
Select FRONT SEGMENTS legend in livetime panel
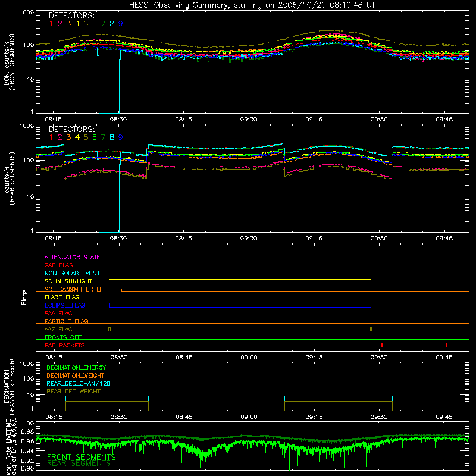[81, 457]
